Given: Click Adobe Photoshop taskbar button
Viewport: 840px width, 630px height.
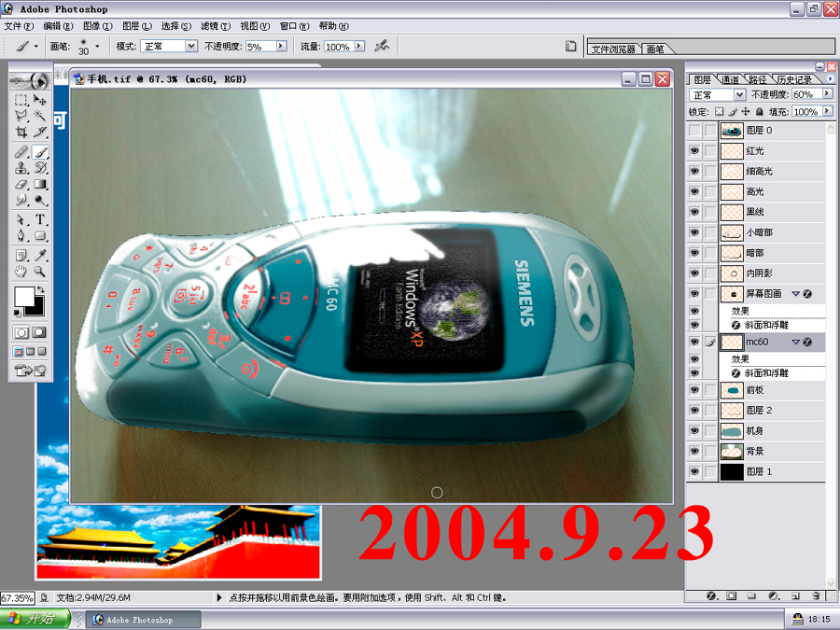Looking at the screenshot, I should pos(144,620).
